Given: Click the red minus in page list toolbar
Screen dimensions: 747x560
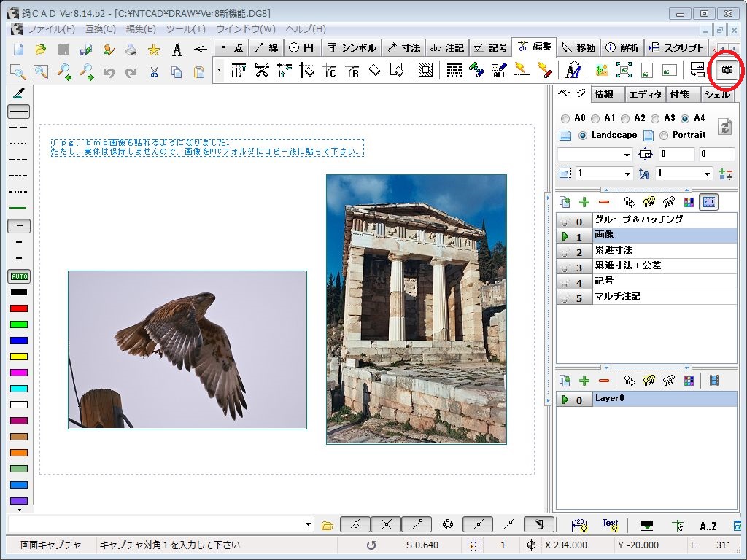Looking at the screenshot, I should click(x=603, y=203).
